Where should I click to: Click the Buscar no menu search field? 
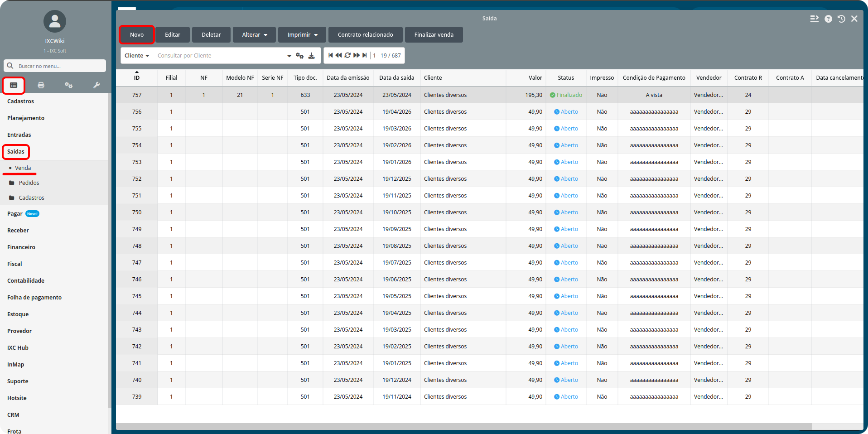click(x=55, y=66)
